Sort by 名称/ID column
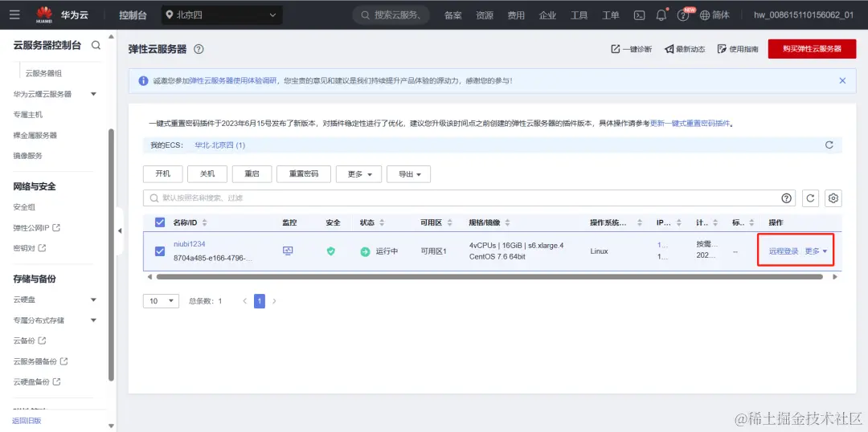 pyautogui.click(x=204, y=222)
